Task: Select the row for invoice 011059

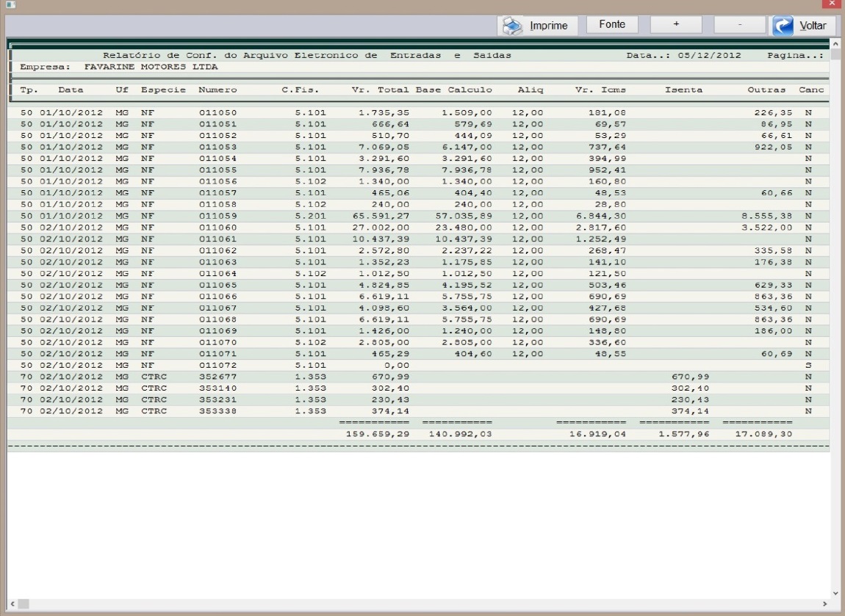Action: point(220,216)
